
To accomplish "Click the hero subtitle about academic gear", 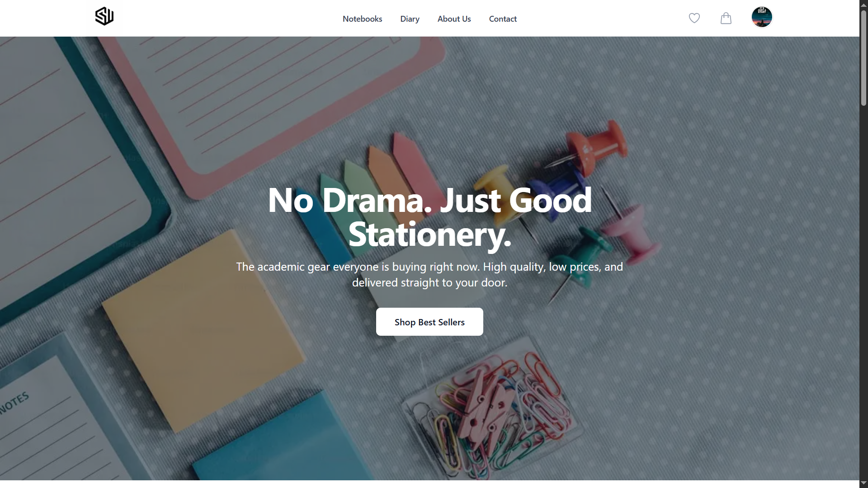I will 429,275.
